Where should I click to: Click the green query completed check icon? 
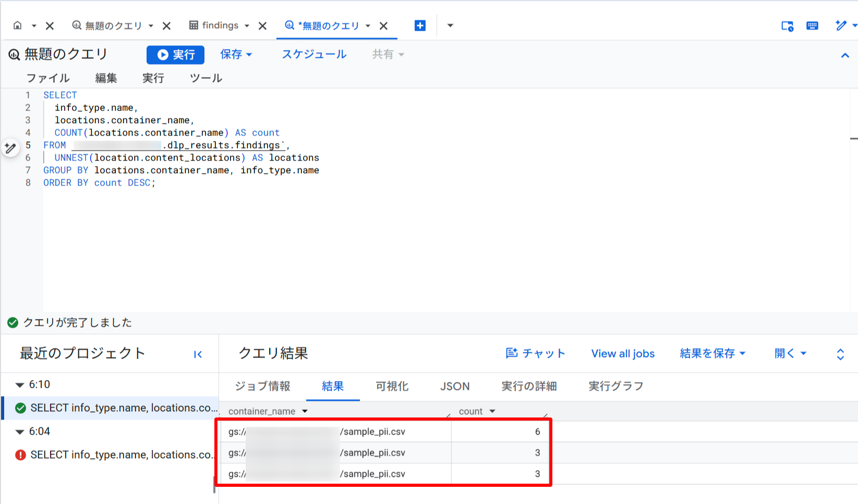pyautogui.click(x=13, y=323)
